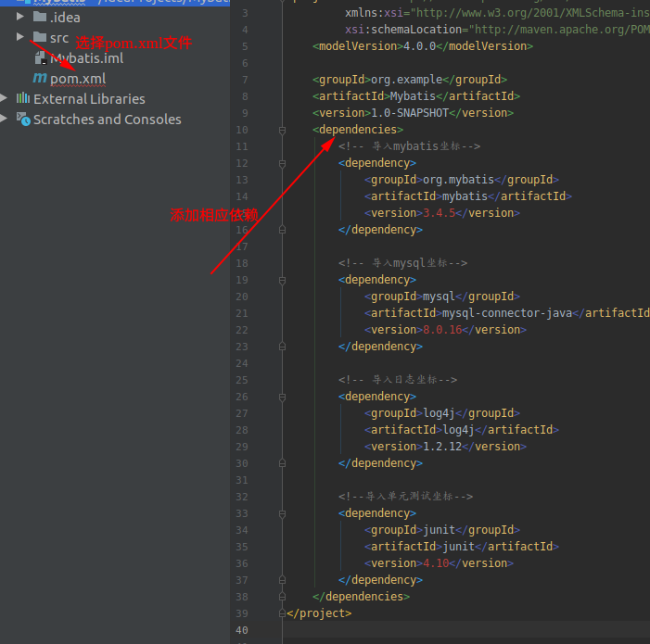This screenshot has width=650, height=644.
Task: Collapse the log4j dependency fold on line 26
Action: [x=282, y=398]
